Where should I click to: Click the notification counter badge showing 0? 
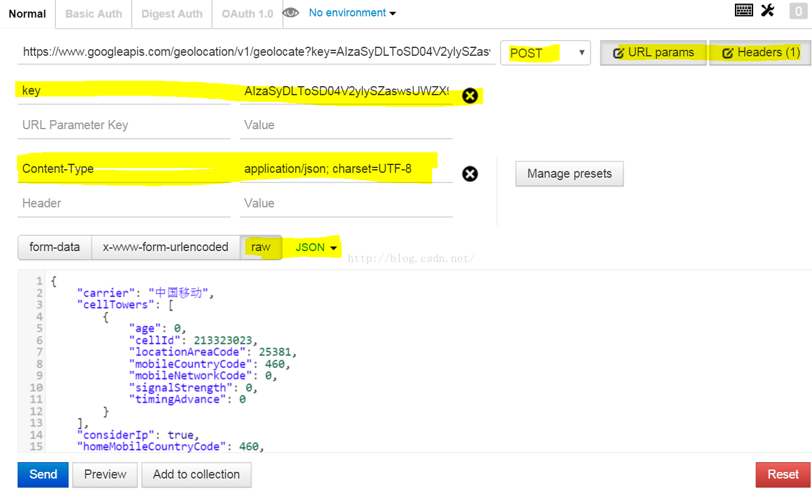pos(798,11)
